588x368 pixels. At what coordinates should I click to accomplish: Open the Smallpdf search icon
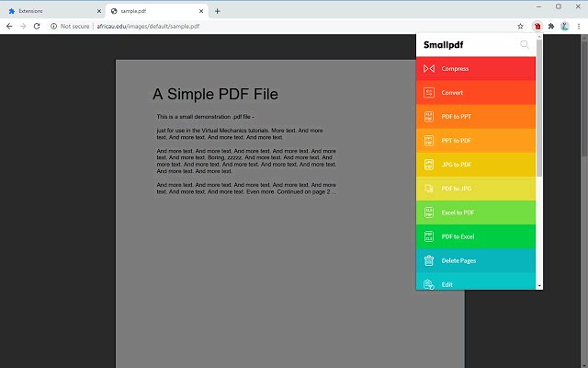tap(525, 45)
